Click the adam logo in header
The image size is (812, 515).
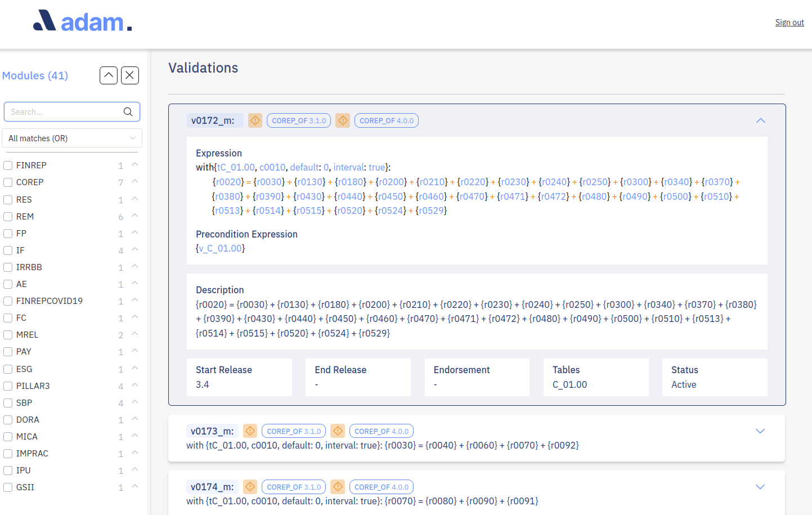pos(83,21)
